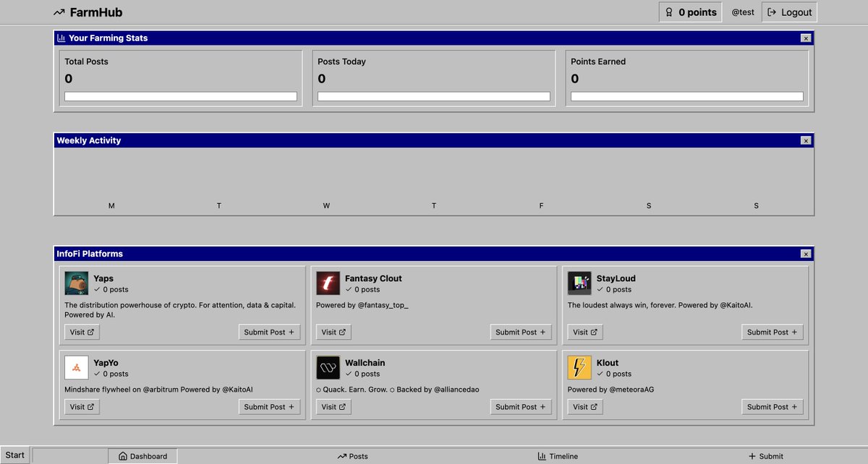Viewport: 868px width, 464px height.
Task: Click the Total Posts progress bar
Action: pyautogui.click(x=181, y=96)
